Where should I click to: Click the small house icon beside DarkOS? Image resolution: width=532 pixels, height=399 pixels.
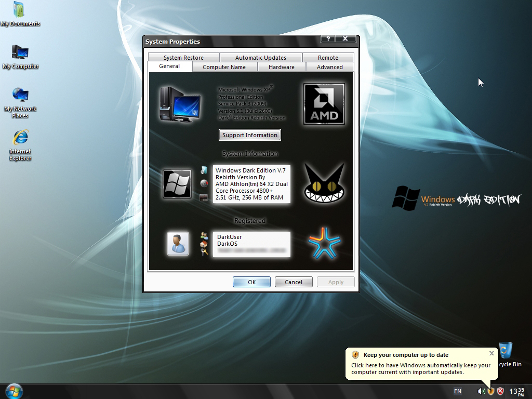(x=204, y=244)
